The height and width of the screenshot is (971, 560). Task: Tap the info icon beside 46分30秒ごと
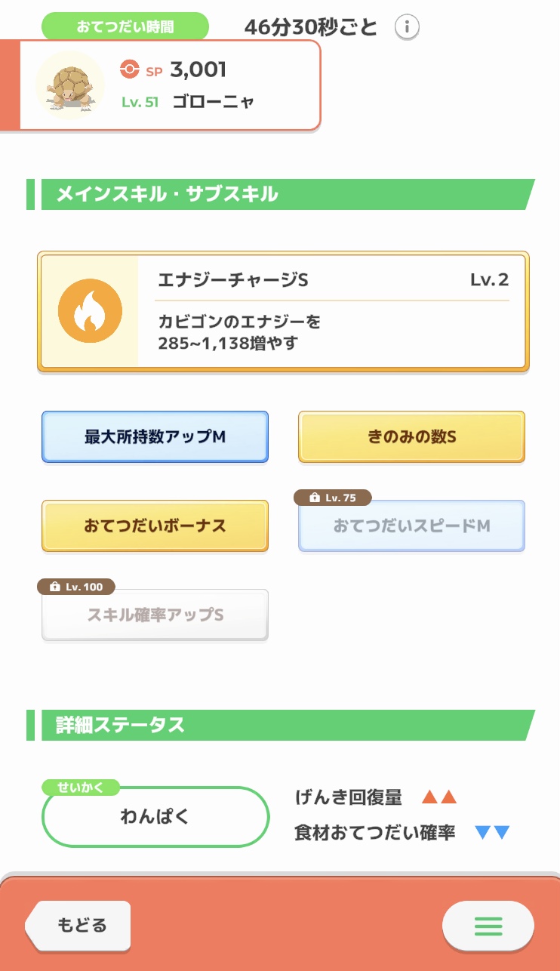(407, 28)
